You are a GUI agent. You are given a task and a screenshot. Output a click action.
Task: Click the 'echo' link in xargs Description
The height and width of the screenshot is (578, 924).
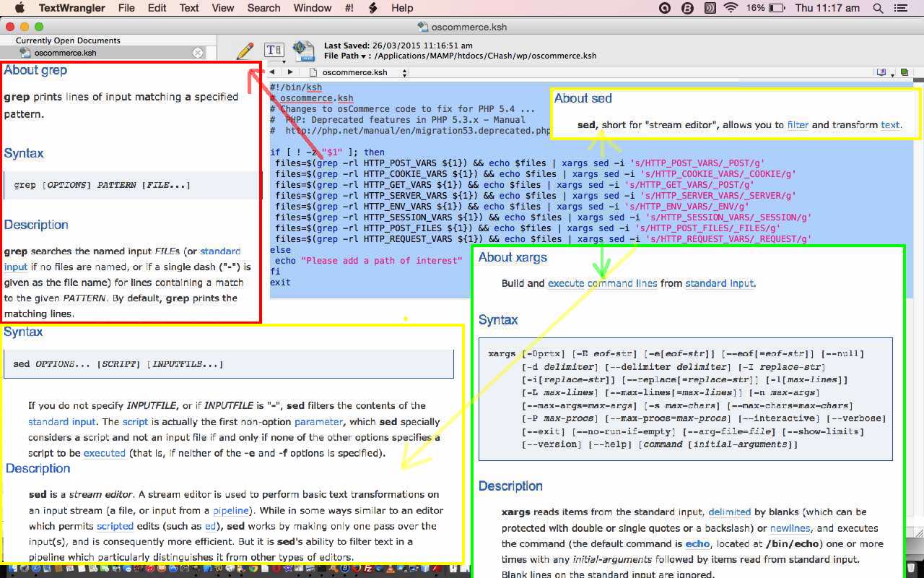697,543
